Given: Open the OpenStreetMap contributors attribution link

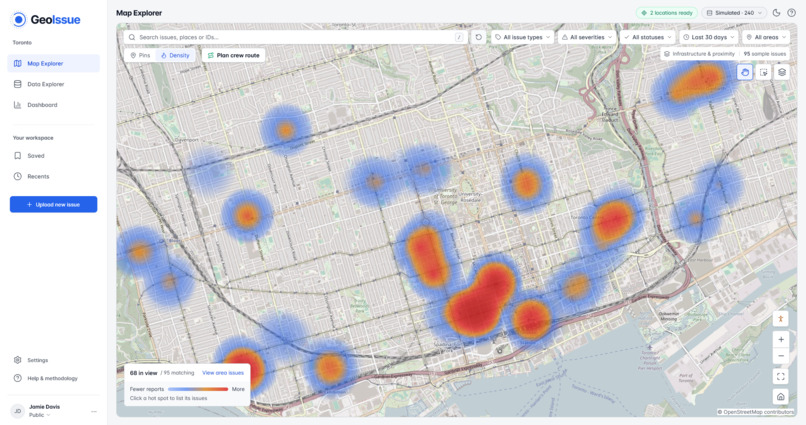Looking at the screenshot, I should click(x=758, y=412).
